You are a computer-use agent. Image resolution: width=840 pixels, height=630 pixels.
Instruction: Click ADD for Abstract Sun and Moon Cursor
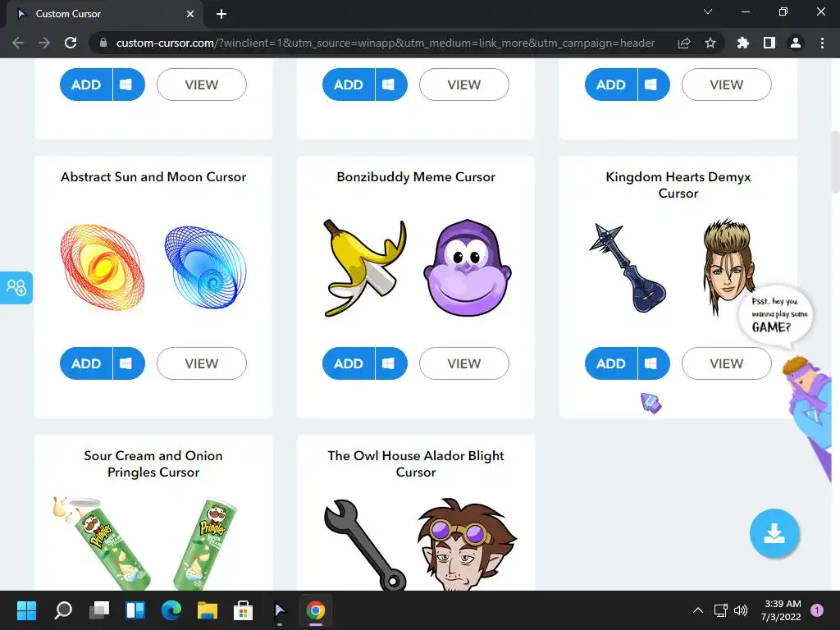pyautogui.click(x=86, y=363)
